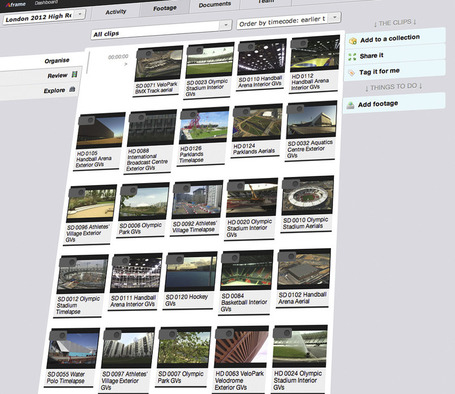Toggle selection badge on HD 0124 Parklands Aerials clip
The image size is (455, 394).
click(242, 112)
